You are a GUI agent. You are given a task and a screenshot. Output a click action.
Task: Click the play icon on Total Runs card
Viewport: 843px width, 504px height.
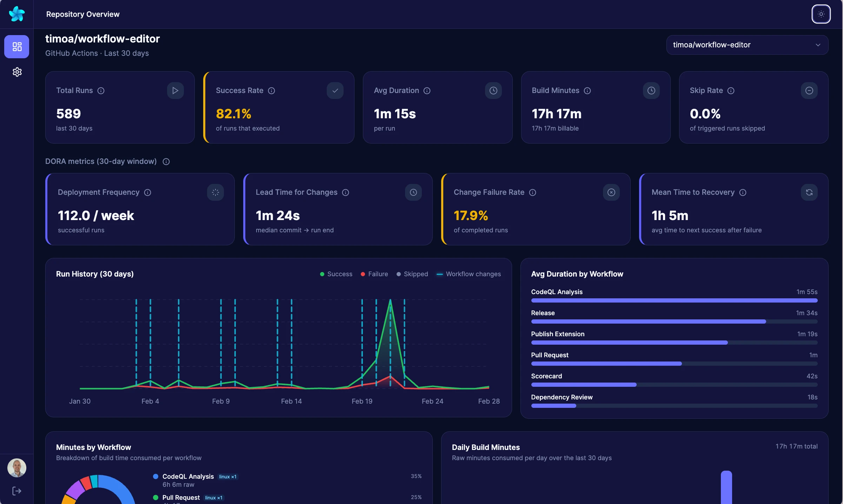tap(175, 91)
